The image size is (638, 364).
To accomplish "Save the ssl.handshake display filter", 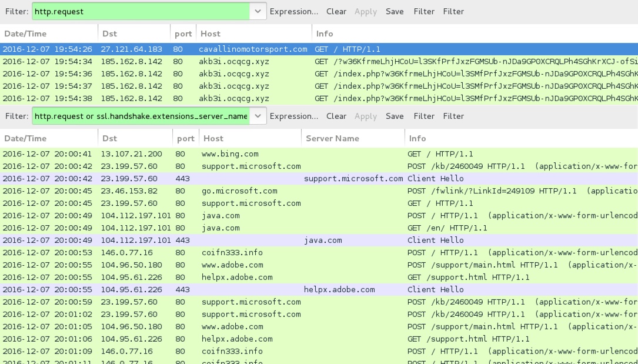I will (395, 116).
